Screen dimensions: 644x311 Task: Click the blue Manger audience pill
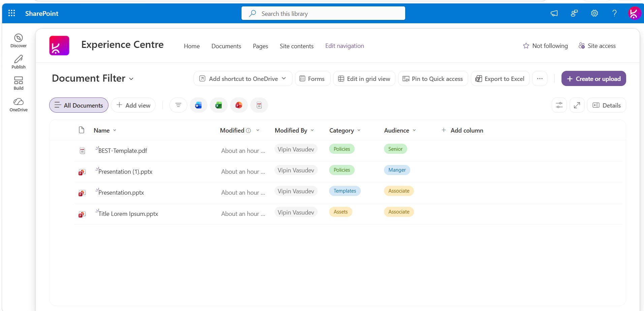(x=397, y=170)
